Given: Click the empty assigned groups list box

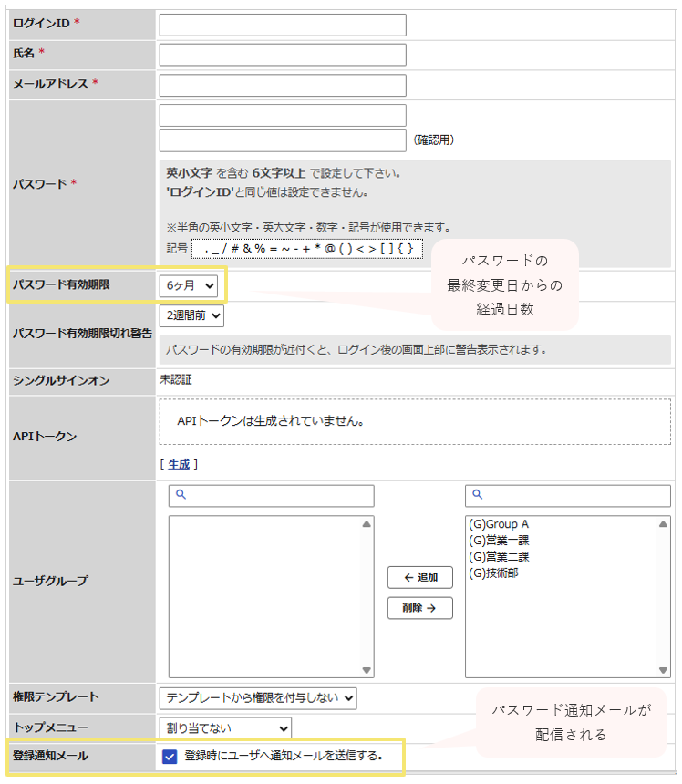Looking at the screenshot, I should [x=272, y=597].
